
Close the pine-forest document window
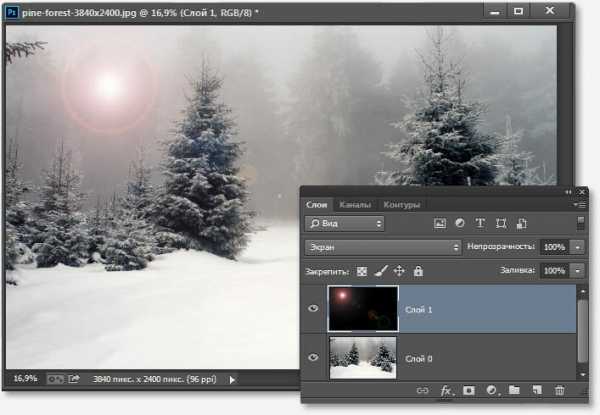pos(550,11)
